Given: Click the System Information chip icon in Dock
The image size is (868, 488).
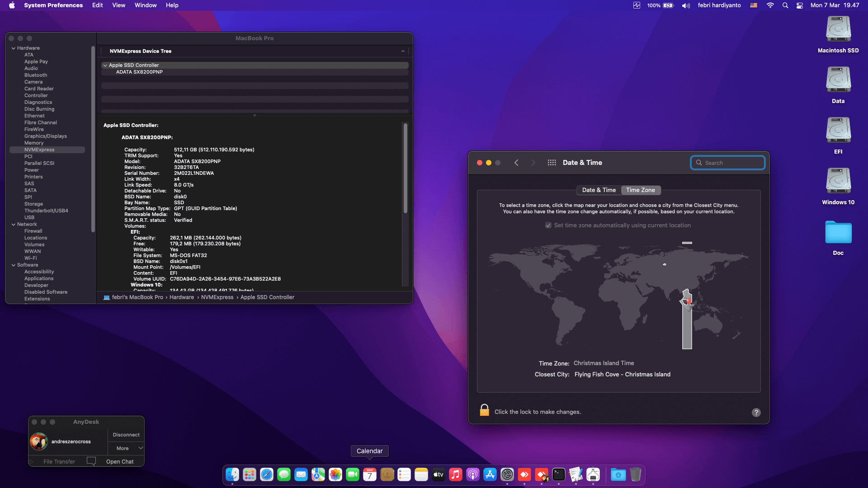Looking at the screenshot, I should [593, 474].
